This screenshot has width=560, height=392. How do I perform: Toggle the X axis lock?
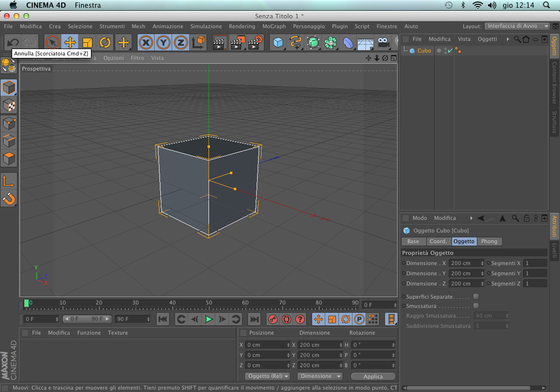click(x=145, y=43)
